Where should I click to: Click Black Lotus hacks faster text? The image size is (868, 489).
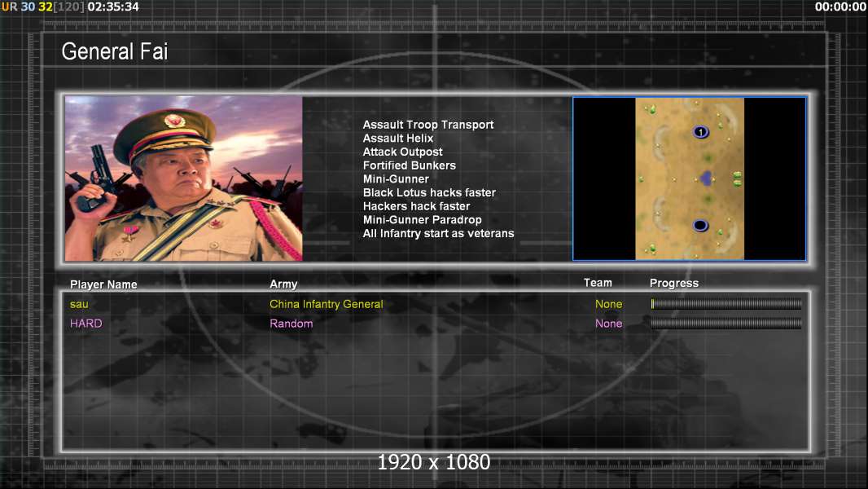point(429,192)
